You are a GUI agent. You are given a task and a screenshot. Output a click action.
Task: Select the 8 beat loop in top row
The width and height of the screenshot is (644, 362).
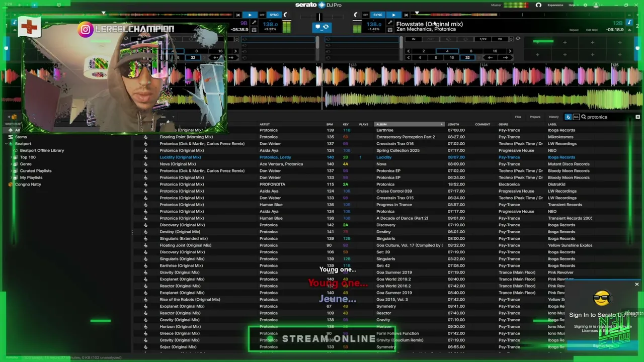[471, 51]
